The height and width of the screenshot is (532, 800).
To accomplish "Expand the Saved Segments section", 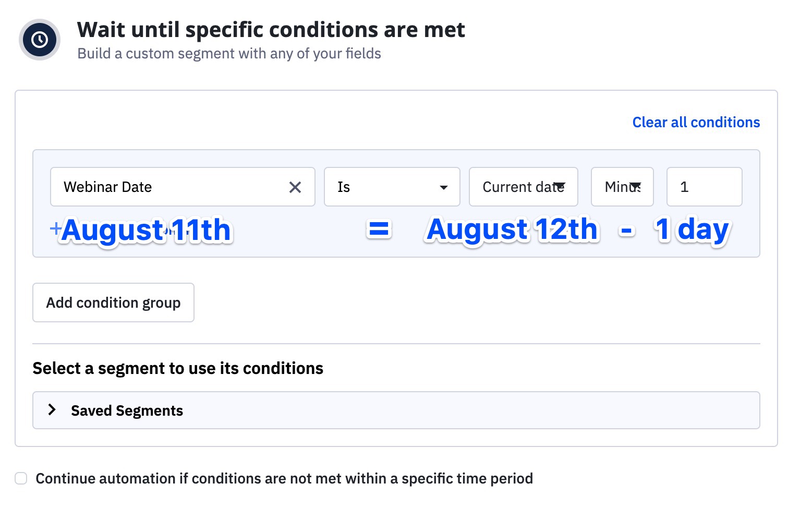I will coord(127,411).
